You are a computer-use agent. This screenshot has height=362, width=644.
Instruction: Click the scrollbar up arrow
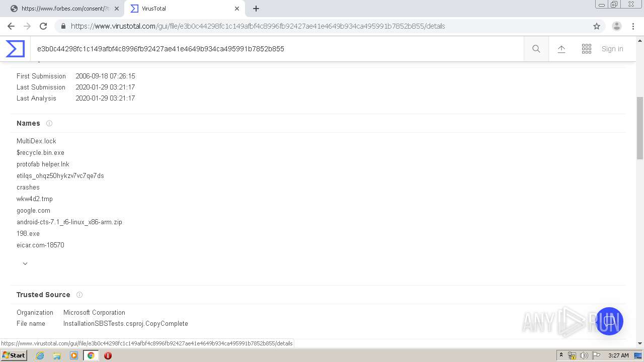point(640,40)
